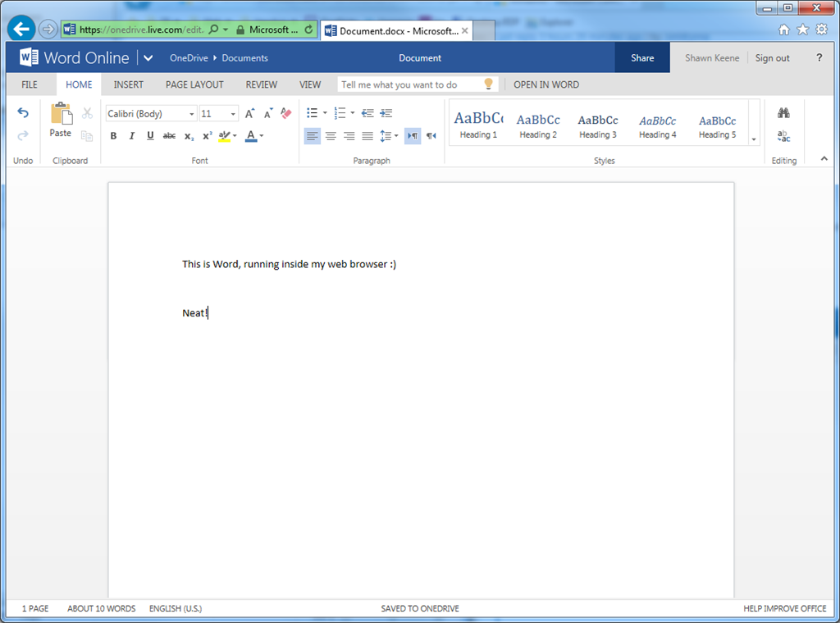The width and height of the screenshot is (840, 623).
Task: Switch to the INSERT ribbon tab
Action: click(x=128, y=84)
